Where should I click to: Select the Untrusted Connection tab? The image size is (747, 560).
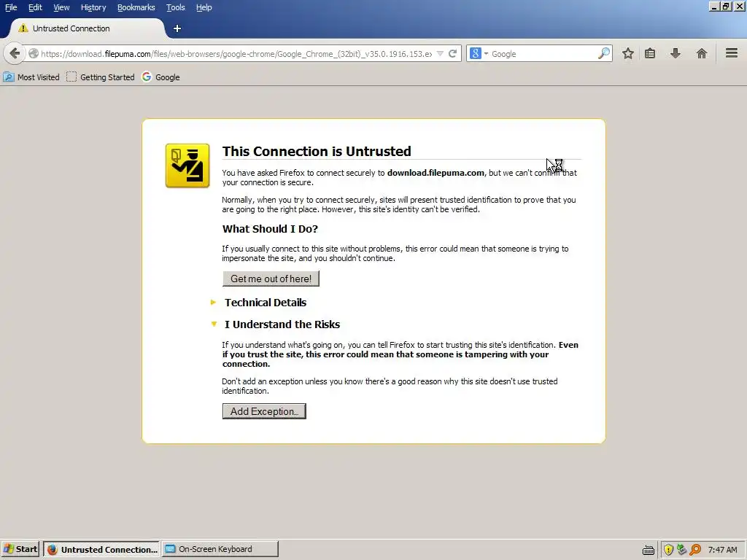point(88,28)
